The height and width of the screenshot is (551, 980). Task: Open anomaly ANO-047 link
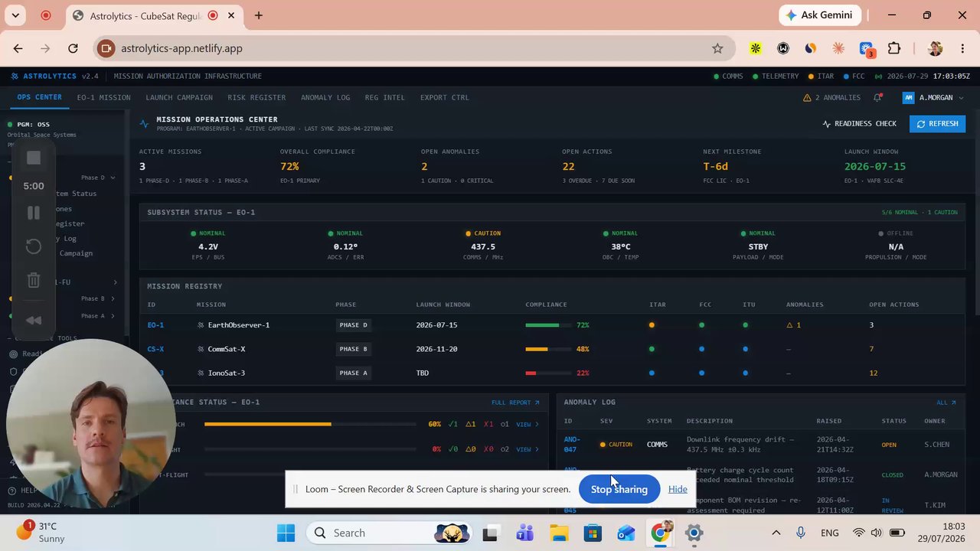pyautogui.click(x=572, y=445)
